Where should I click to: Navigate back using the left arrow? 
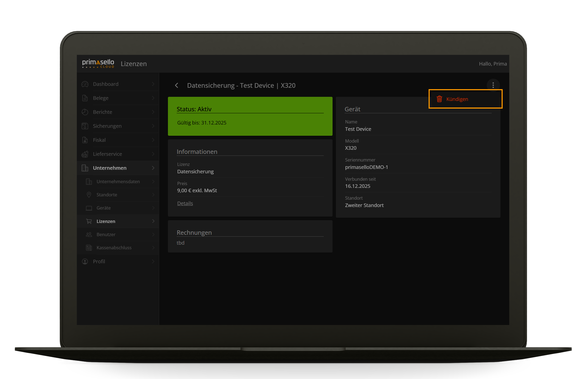click(177, 86)
